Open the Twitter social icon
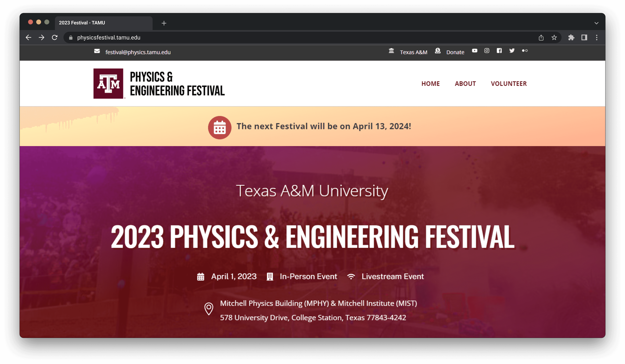 click(512, 50)
